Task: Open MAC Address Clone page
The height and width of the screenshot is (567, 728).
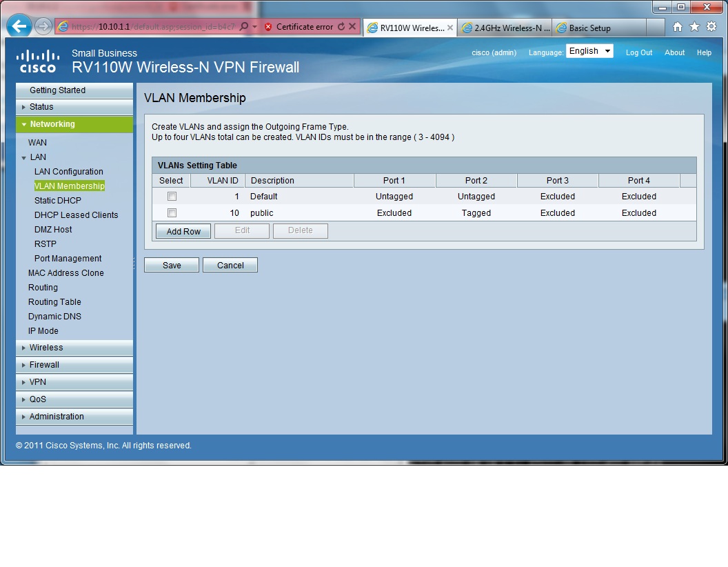Action: tap(66, 272)
